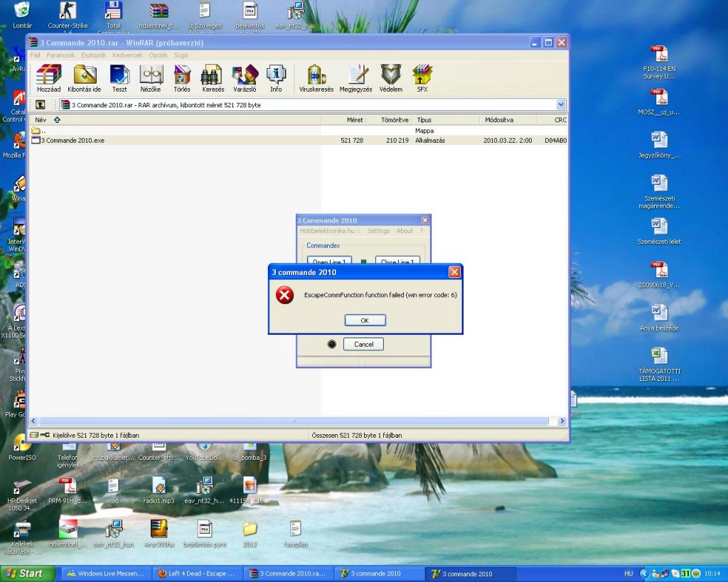Click the Windows Start button

[28, 573]
